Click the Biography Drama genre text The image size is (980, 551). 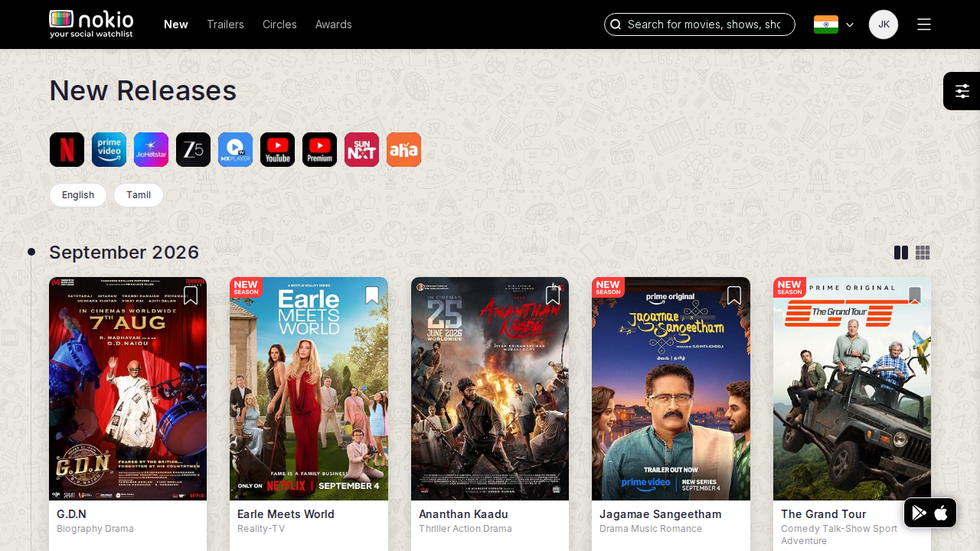95,529
